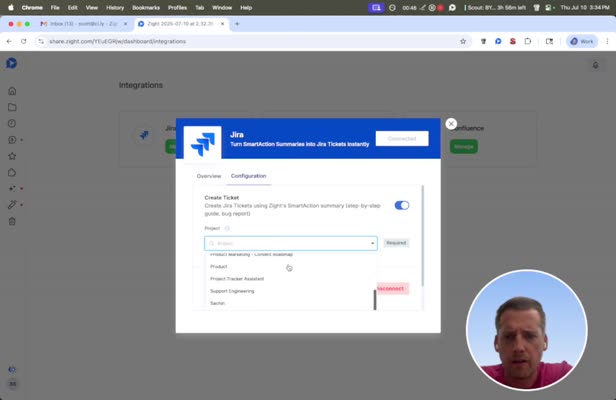
Task: Click the Disconnect button
Action: tap(391, 289)
